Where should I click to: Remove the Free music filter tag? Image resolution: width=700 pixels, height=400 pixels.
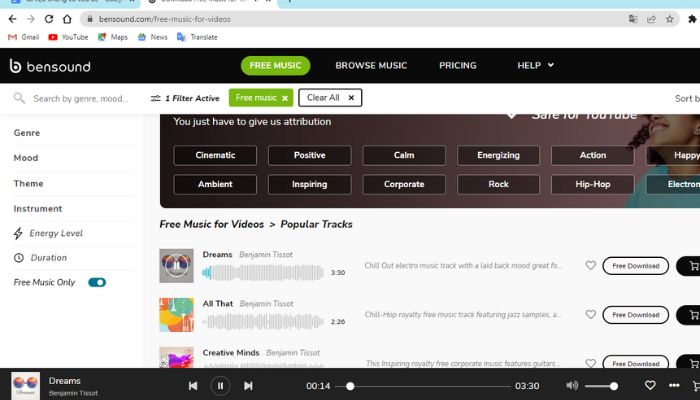tap(285, 98)
